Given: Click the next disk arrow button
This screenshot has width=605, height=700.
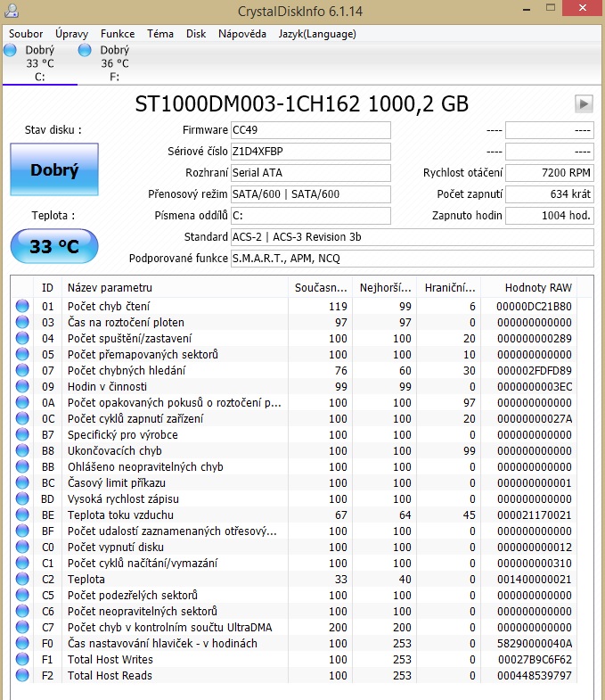Looking at the screenshot, I should (584, 103).
